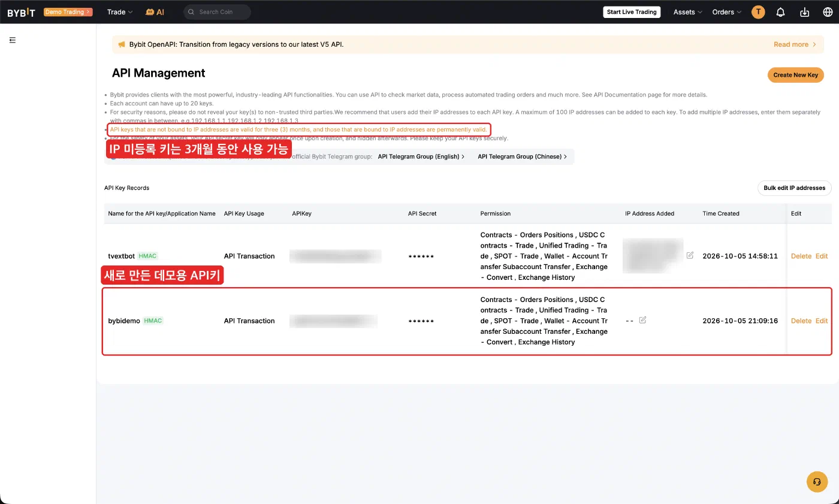Click the Search Coin input field
839x504 pixels.
click(x=217, y=12)
